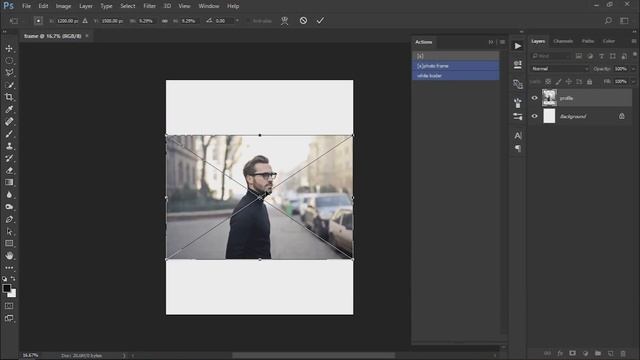Select the Blur tool
This screenshot has height=360, width=640.
click(9, 195)
